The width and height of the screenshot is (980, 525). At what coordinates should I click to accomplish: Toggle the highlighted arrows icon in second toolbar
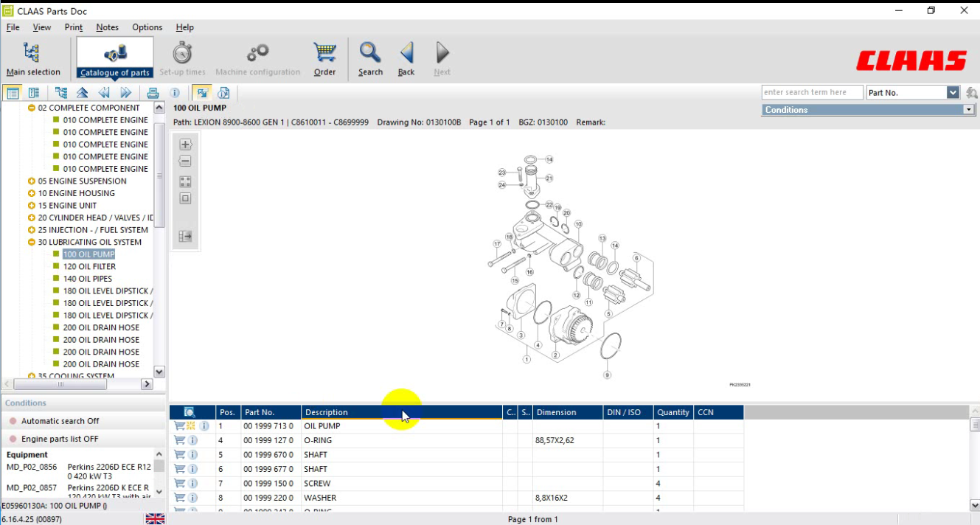(x=201, y=93)
